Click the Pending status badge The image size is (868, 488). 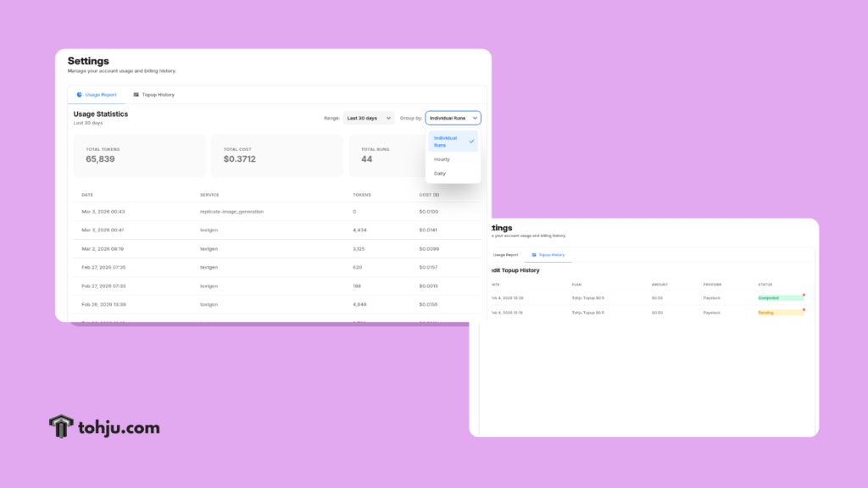click(x=778, y=313)
